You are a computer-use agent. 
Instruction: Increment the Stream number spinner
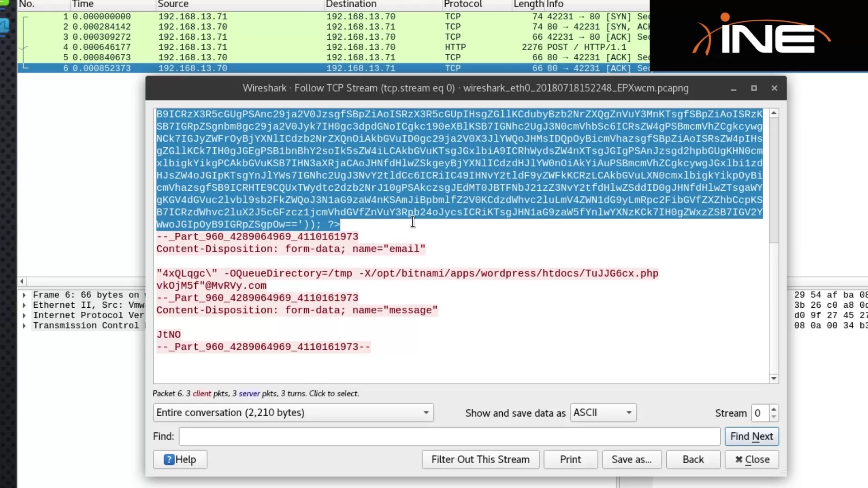pos(774,408)
